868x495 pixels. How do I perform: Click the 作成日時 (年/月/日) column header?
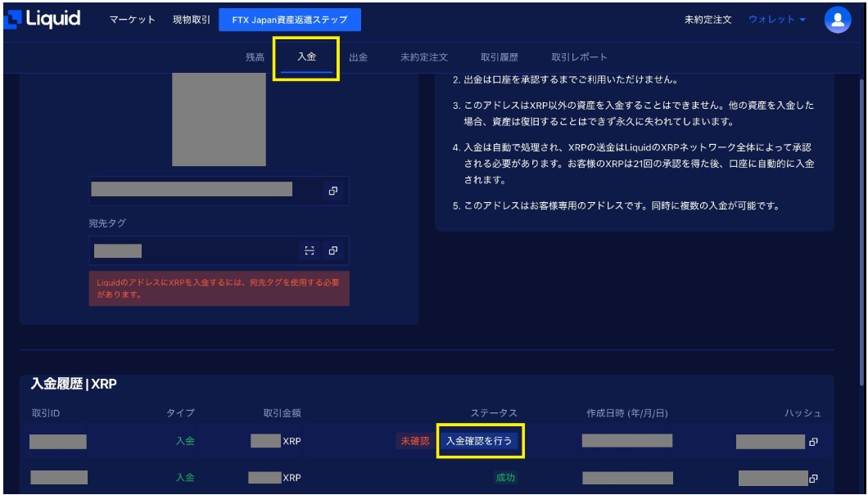pyautogui.click(x=627, y=413)
